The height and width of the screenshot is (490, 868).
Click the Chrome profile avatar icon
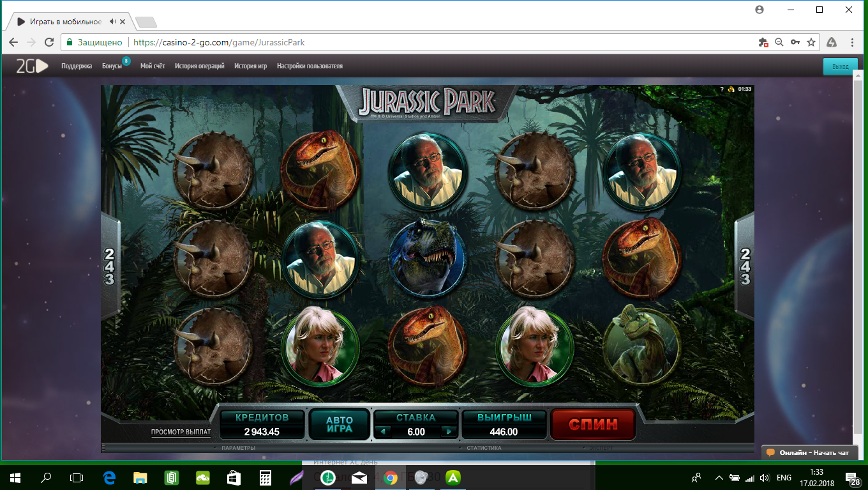point(759,10)
